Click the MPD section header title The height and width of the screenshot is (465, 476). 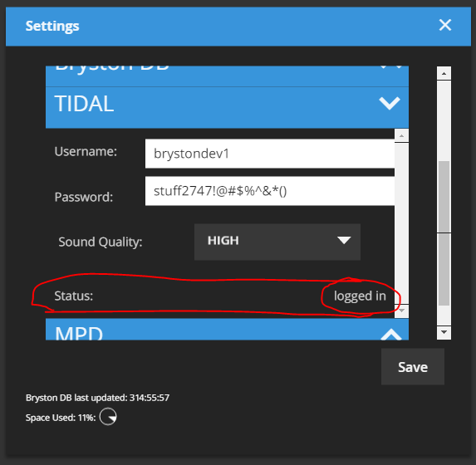[79, 333]
